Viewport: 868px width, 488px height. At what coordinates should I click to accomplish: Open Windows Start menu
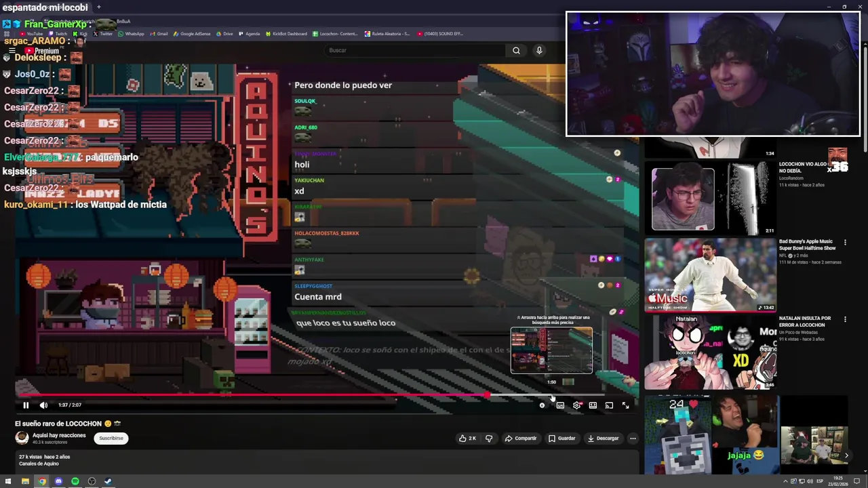click(x=8, y=481)
